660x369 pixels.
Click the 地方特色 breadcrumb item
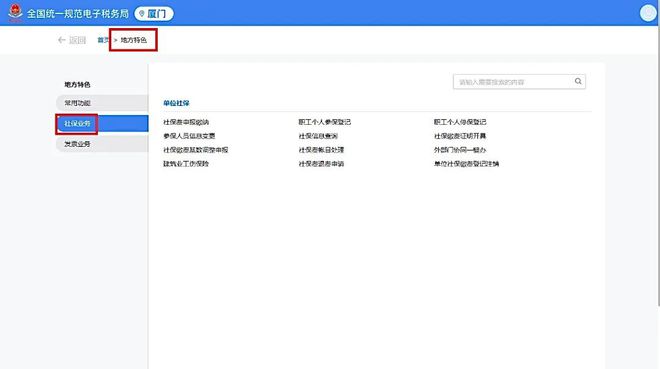pyautogui.click(x=133, y=40)
